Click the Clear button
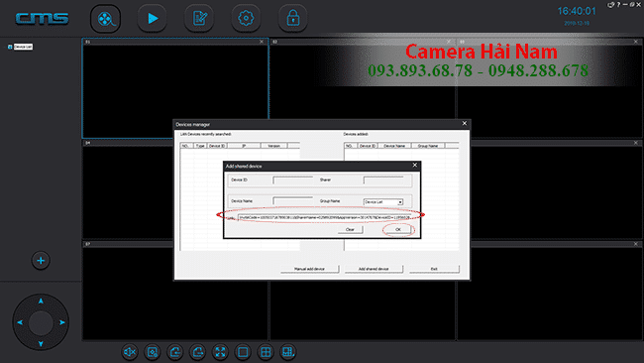 [x=350, y=229]
